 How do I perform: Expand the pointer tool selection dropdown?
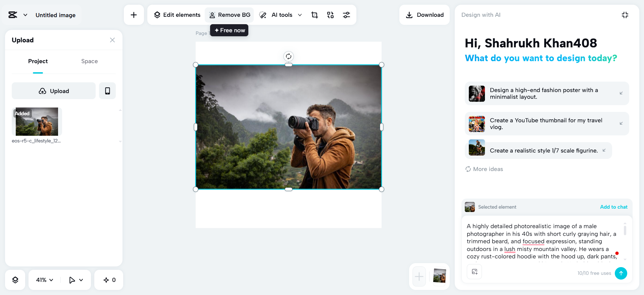click(x=81, y=280)
